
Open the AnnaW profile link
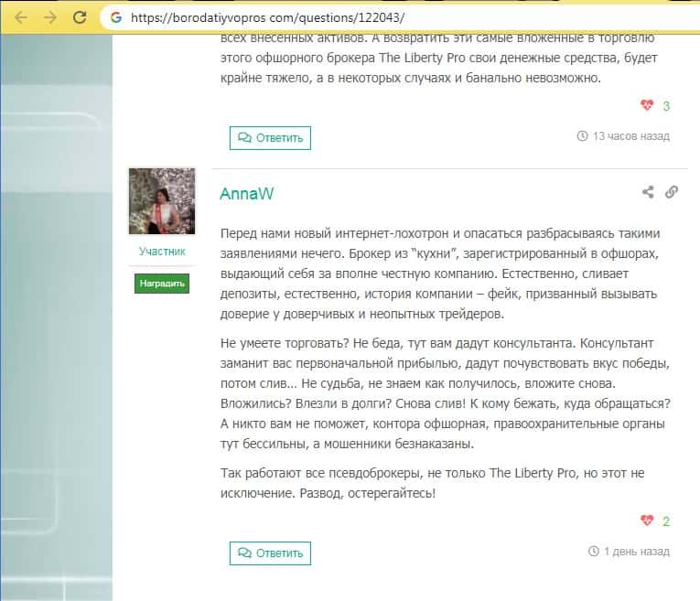[x=246, y=194]
